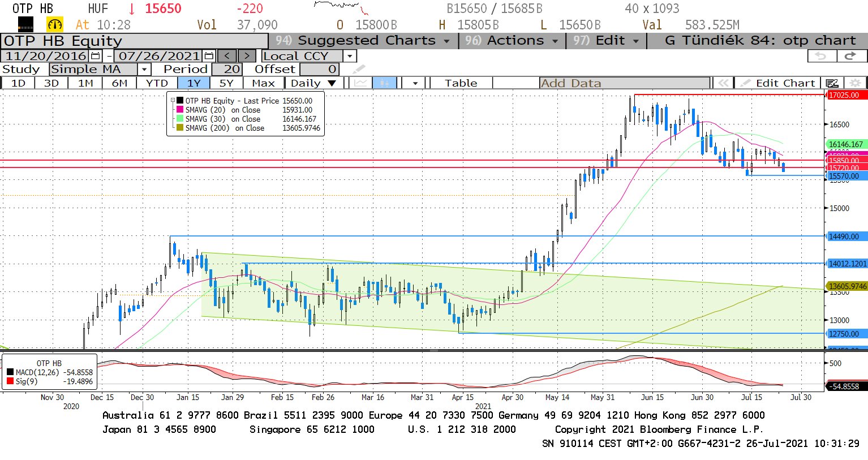This screenshot has height=460, width=868.
Task: Click the 15570.00 blue price label
Action: click(x=846, y=176)
